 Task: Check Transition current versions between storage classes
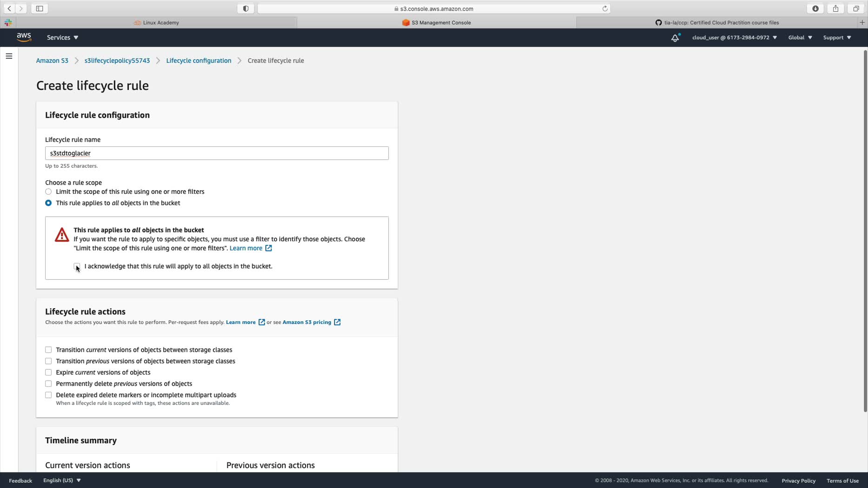[x=48, y=350]
